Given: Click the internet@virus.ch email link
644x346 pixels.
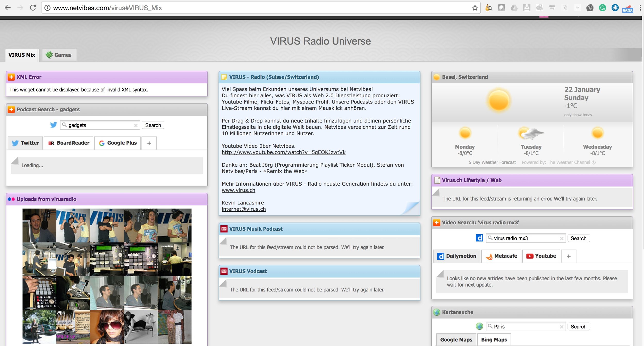Looking at the screenshot, I should click(x=244, y=209).
